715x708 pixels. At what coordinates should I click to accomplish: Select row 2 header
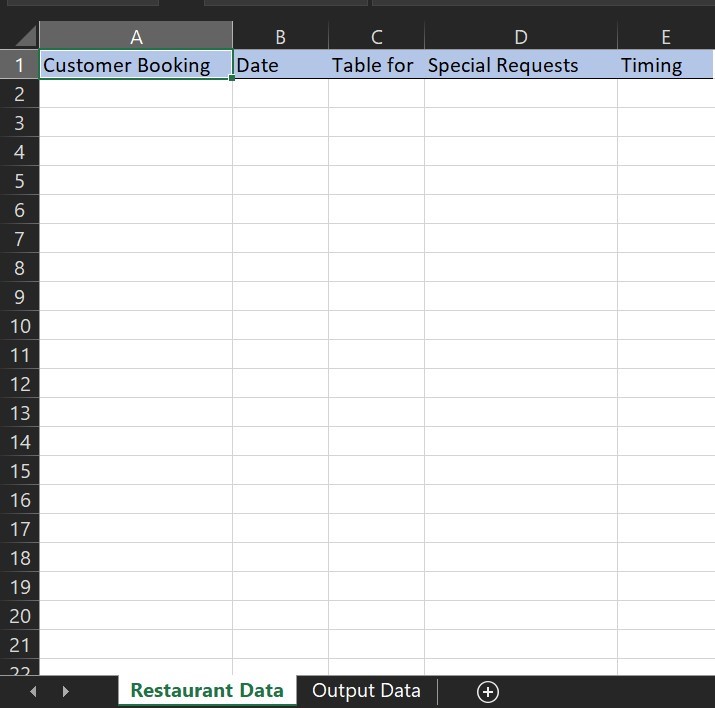[x=19, y=94]
